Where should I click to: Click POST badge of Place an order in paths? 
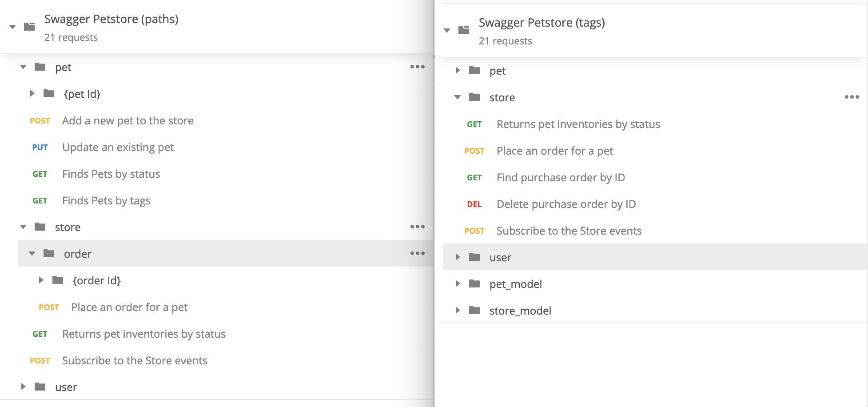pyautogui.click(x=49, y=307)
